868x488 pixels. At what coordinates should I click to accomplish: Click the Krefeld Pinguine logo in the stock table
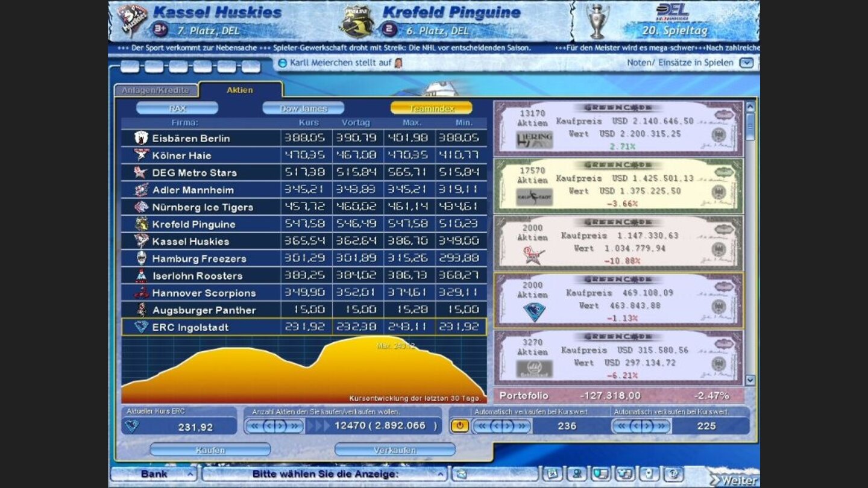141,224
